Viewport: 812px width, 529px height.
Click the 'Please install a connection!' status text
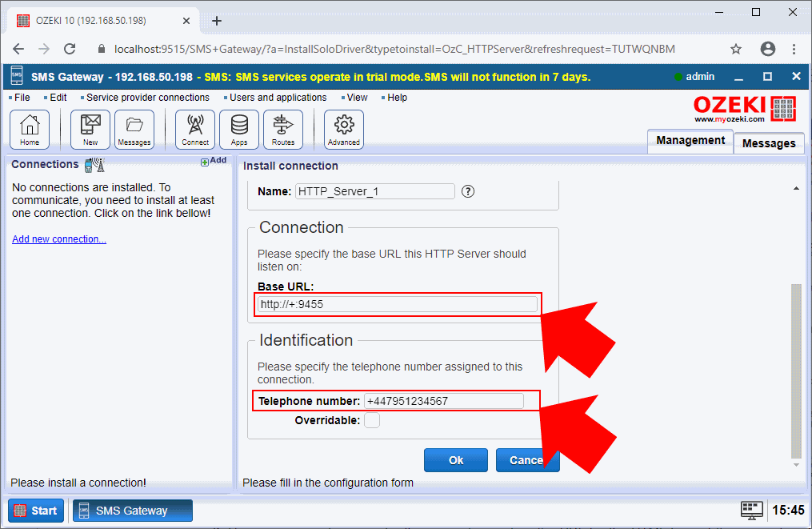(78, 483)
